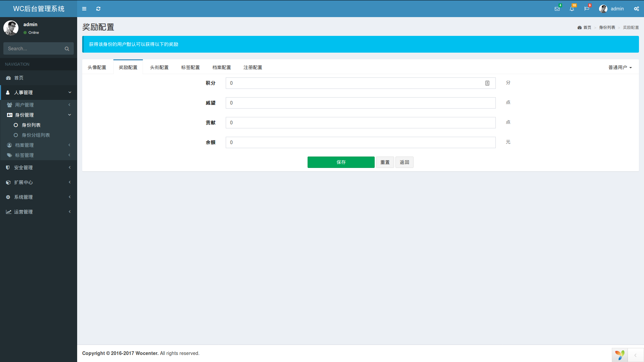Open the mail envelope notifications icon
The width and height of the screenshot is (644, 362).
[x=557, y=9]
